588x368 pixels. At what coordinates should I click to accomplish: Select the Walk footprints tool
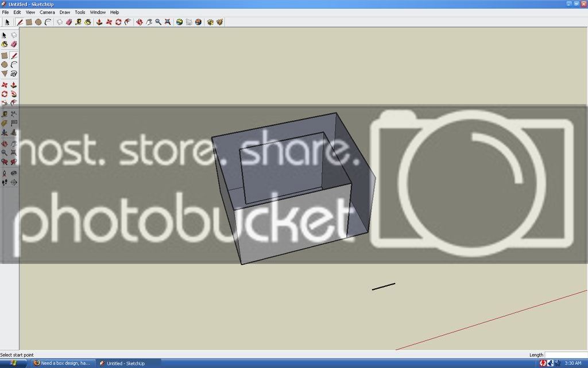tap(5, 182)
